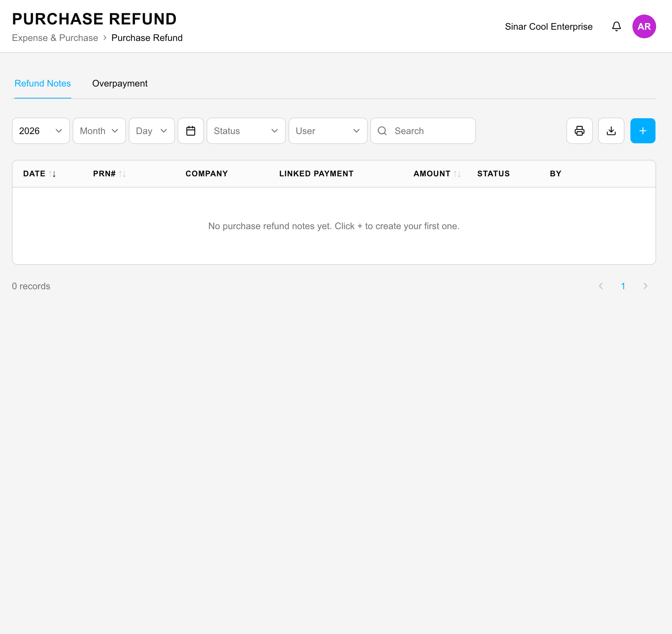The width and height of the screenshot is (672, 634).
Task: Open the notifications bell
Action: pos(616,26)
